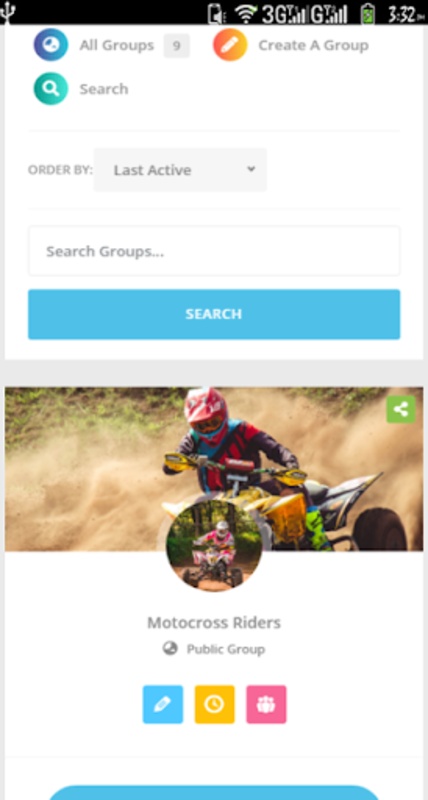This screenshot has height=800, width=428.
Task: Click the groups count badge showing 9
Action: (x=177, y=46)
